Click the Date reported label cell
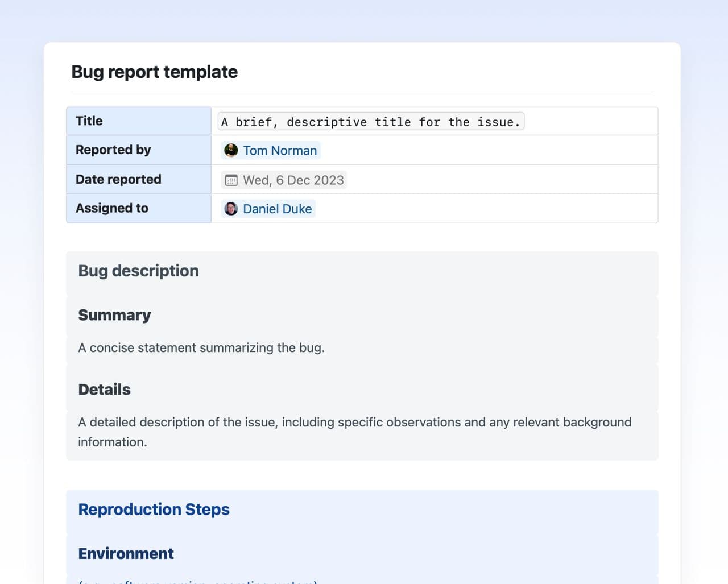 tap(139, 180)
